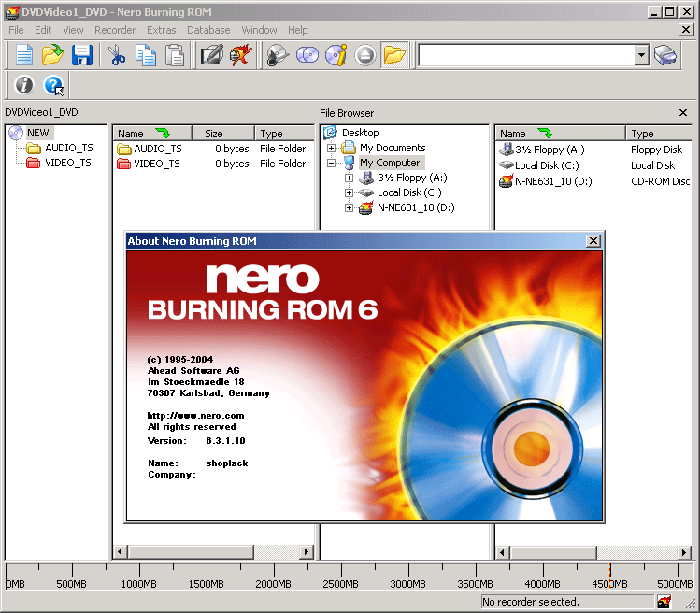Choose recorder using the drive-with-disc icon
The height and width of the screenshot is (613, 700).
click(x=278, y=55)
